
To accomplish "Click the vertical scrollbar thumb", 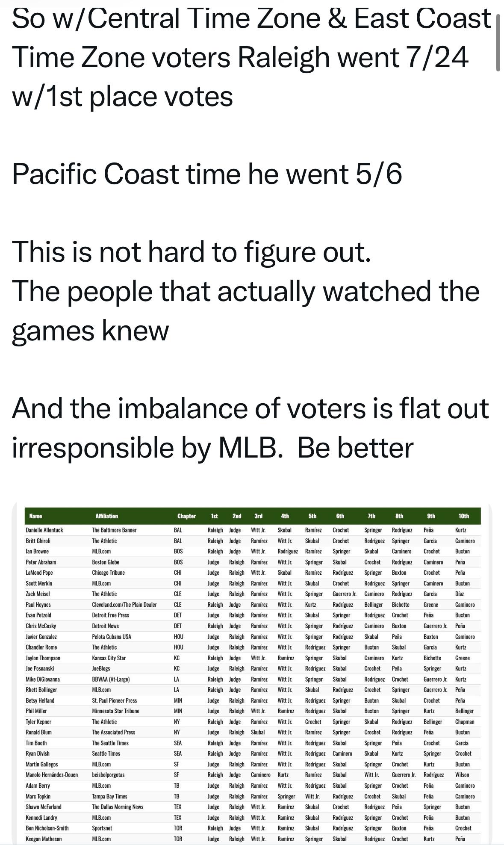I will pyautogui.click(x=498, y=43).
